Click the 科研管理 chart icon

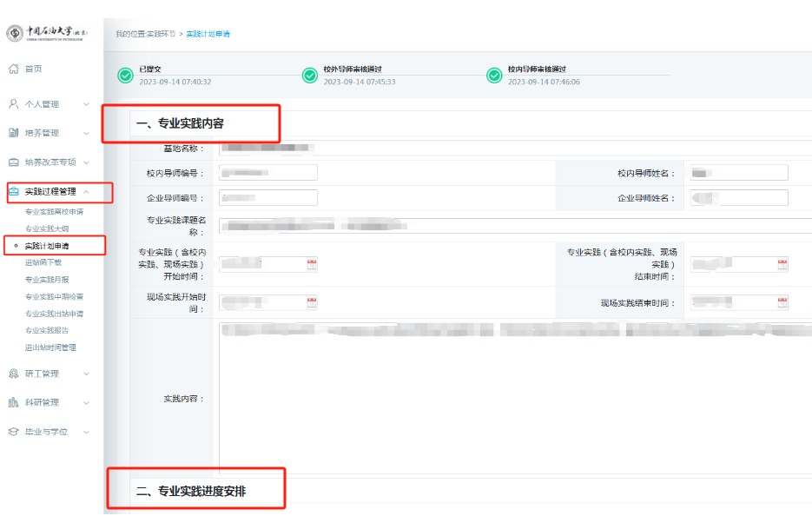tap(13, 402)
